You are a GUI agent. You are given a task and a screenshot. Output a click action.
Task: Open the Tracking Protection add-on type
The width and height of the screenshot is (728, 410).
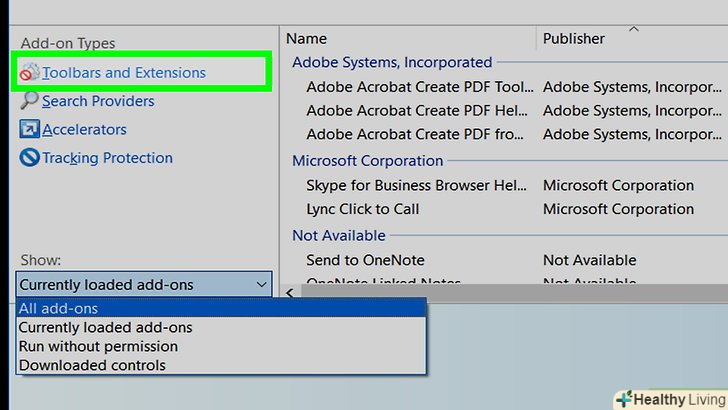point(107,158)
